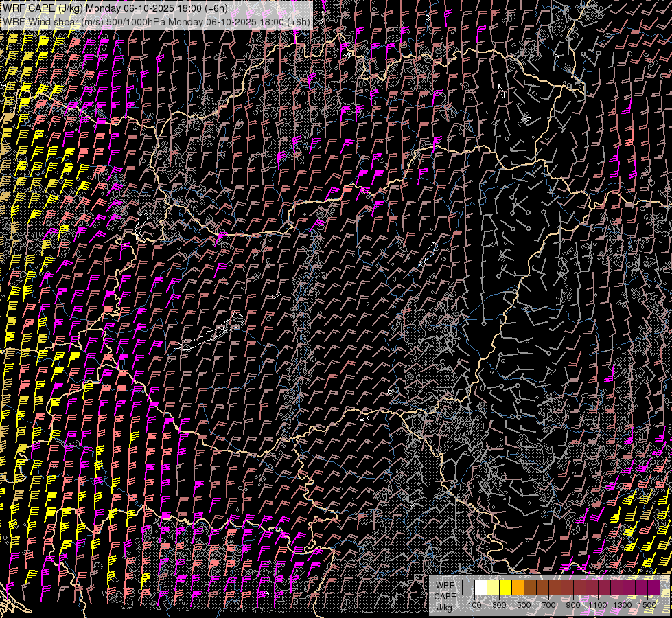Click the rightmost purple CAPE legend swatch
672x618 pixels.
click(x=653, y=588)
